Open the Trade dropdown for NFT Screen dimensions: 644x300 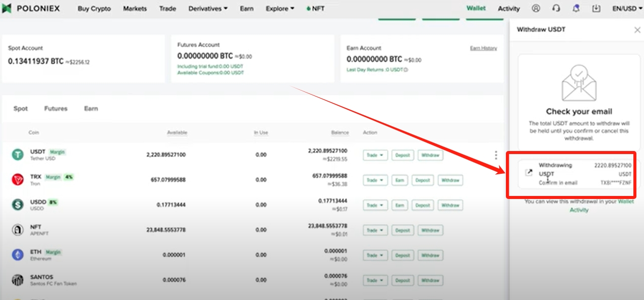click(375, 230)
